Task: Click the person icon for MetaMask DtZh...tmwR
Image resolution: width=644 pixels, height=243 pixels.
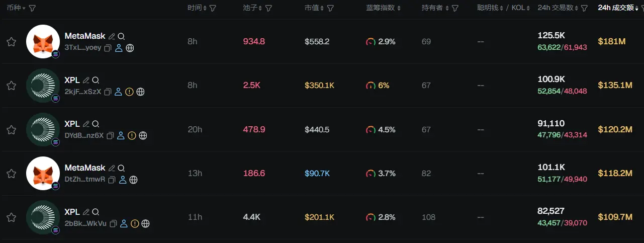Action: [122, 180]
